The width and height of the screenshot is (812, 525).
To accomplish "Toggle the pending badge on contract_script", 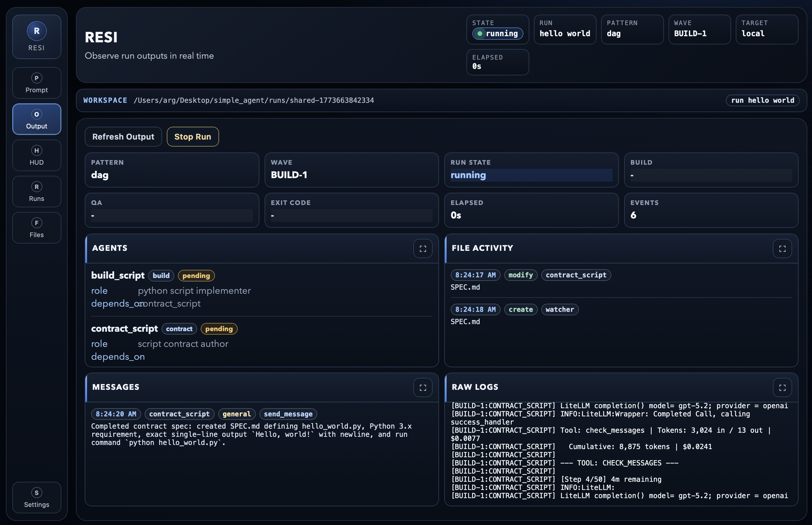I will point(219,329).
